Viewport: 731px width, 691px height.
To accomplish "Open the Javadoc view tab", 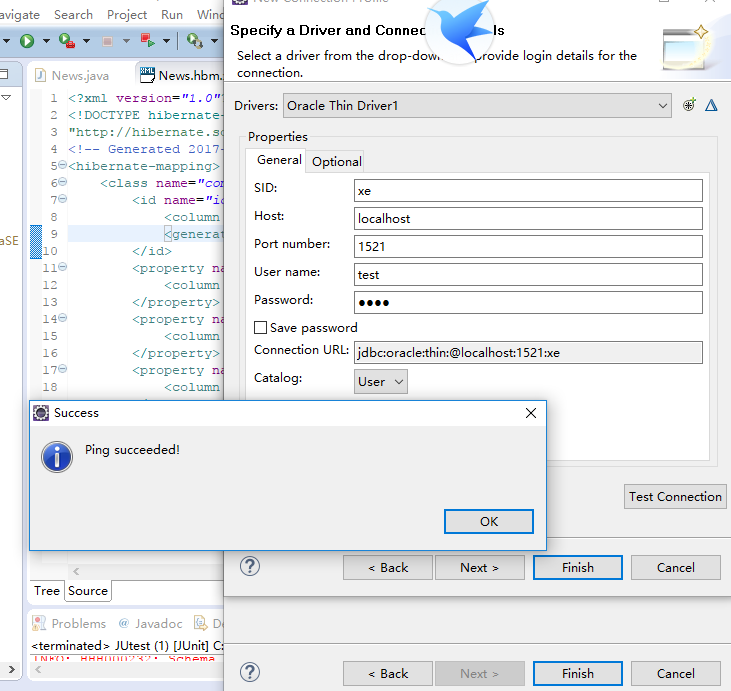I will [150, 623].
